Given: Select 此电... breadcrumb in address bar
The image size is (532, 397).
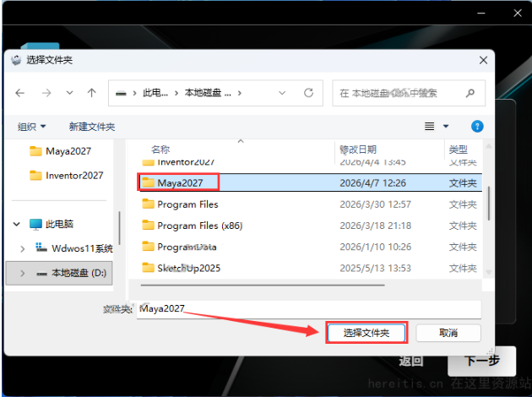Looking at the screenshot, I should (155, 93).
